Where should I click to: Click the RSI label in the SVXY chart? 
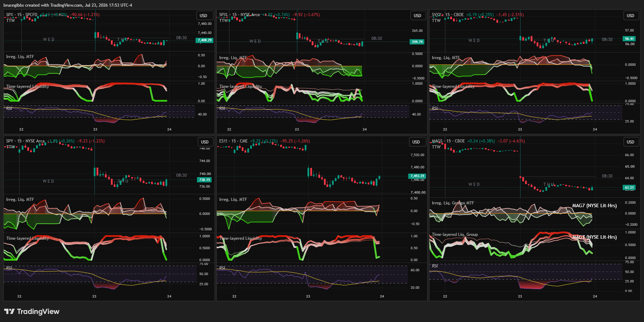tap(435, 108)
